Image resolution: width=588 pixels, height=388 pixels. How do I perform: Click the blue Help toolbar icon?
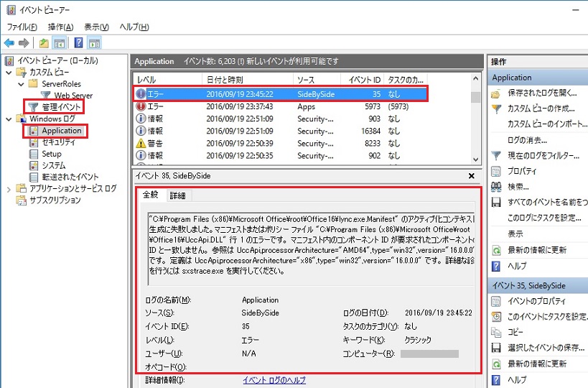point(78,43)
